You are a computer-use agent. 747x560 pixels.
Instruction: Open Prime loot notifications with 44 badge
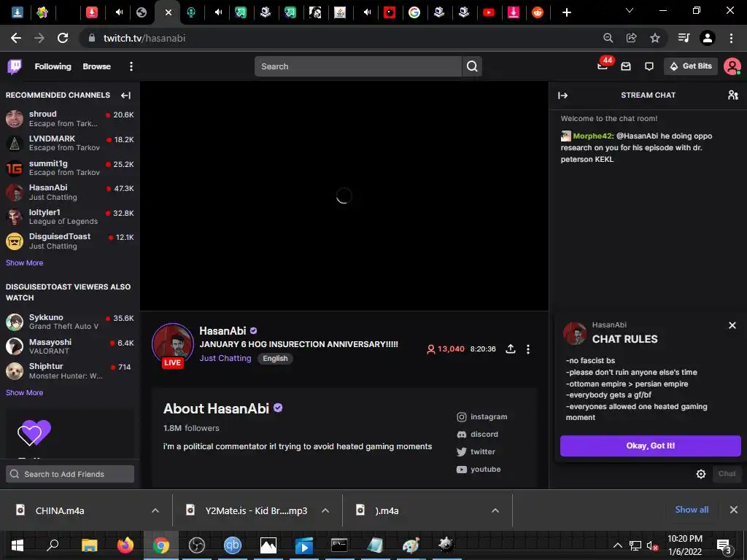click(x=603, y=66)
